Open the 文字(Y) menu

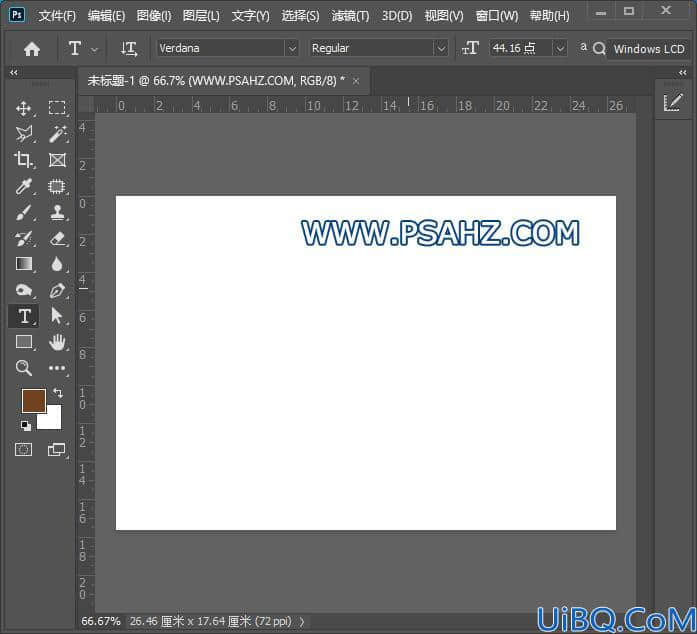coord(251,16)
